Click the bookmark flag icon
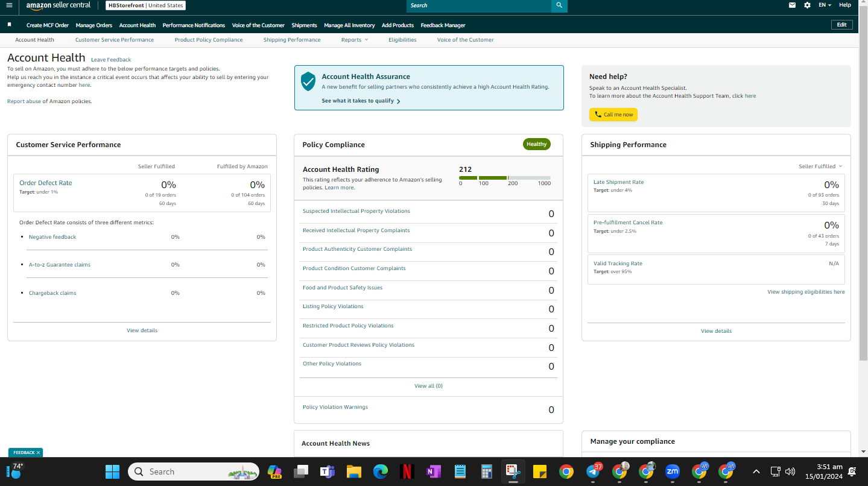Image resolution: width=868 pixels, height=486 pixels. tap(9, 25)
